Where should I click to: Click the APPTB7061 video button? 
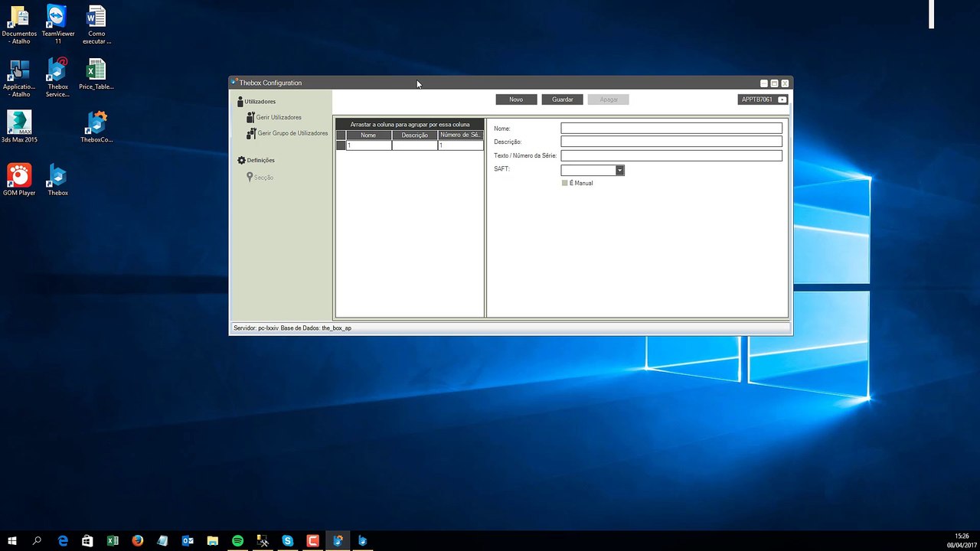[x=763, y=99]
